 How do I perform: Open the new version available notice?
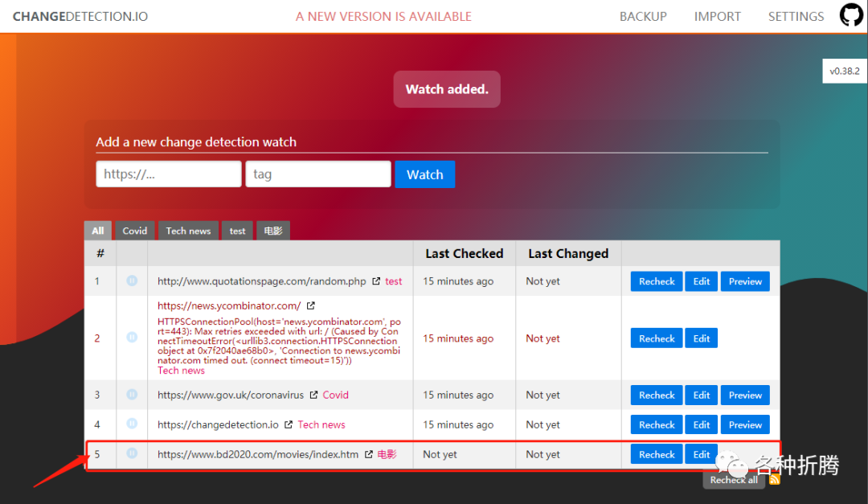click(383, 17)
